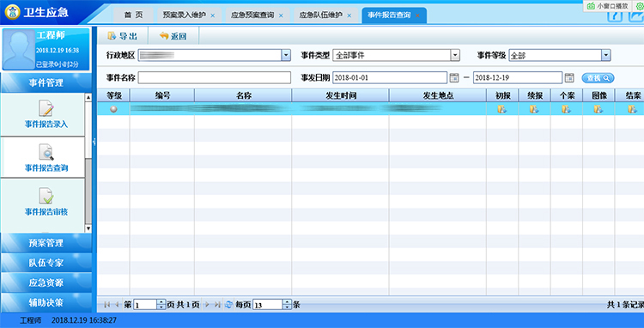The height and width of the screenshot is (328, 644).
Task: Click the 事件名称 input field
Action: click(215, 77)
